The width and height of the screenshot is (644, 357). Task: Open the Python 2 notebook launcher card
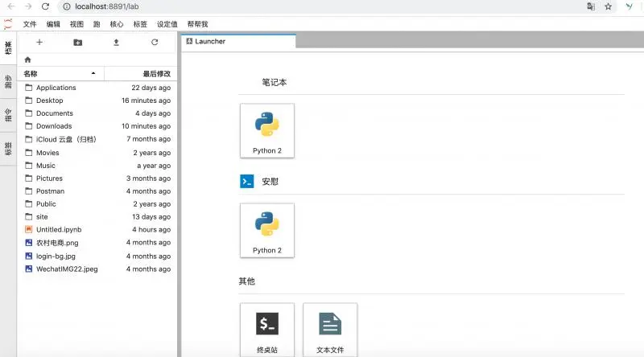(267, 130)
